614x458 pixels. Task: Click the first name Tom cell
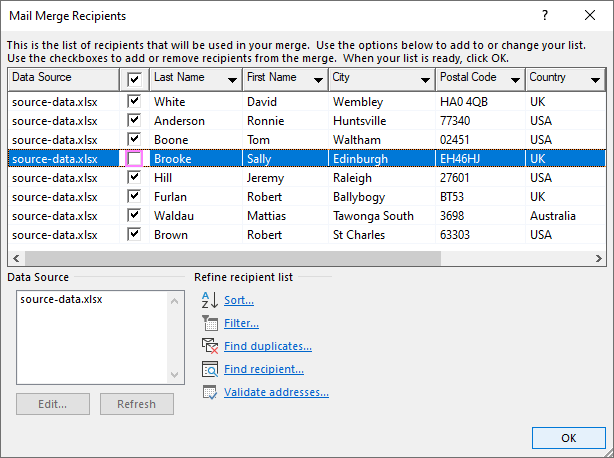pos(285,140)
